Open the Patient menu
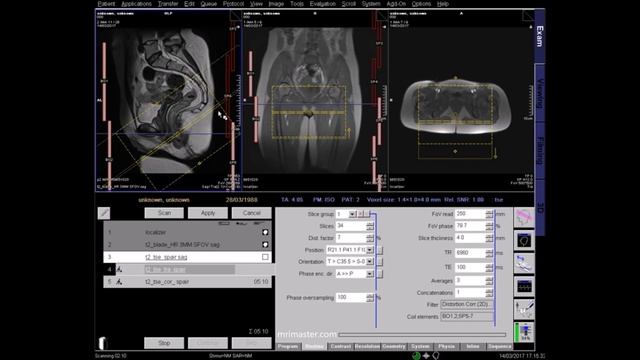 106,4
